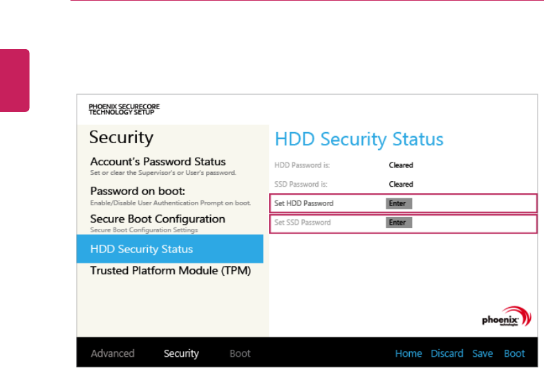This screenshot has height=392, width=546.
Task: Click Cleared value for HDD Password
Action: click(401, 165)
